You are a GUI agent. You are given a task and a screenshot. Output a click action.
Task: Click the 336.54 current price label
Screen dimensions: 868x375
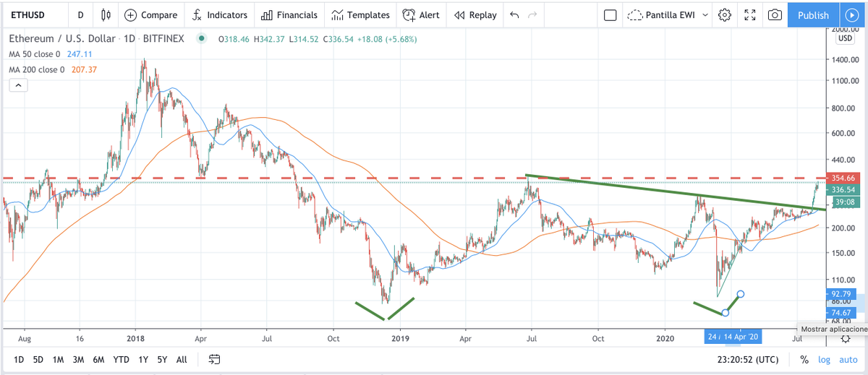point(843,189)
